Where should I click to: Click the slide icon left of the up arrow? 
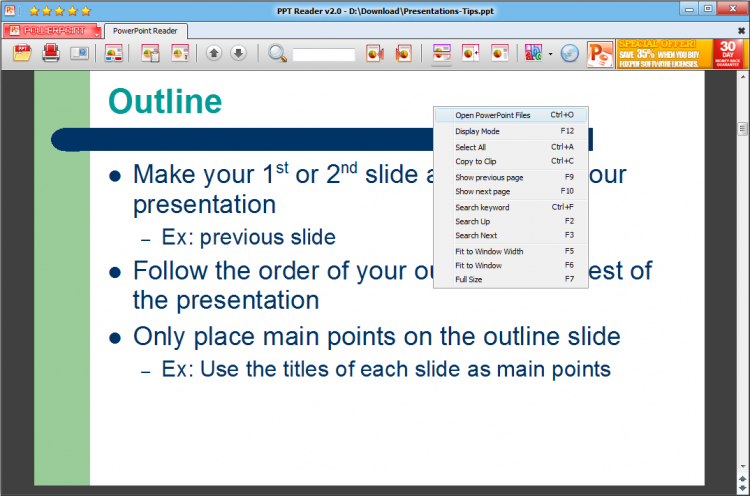click(x=180, y=53)
